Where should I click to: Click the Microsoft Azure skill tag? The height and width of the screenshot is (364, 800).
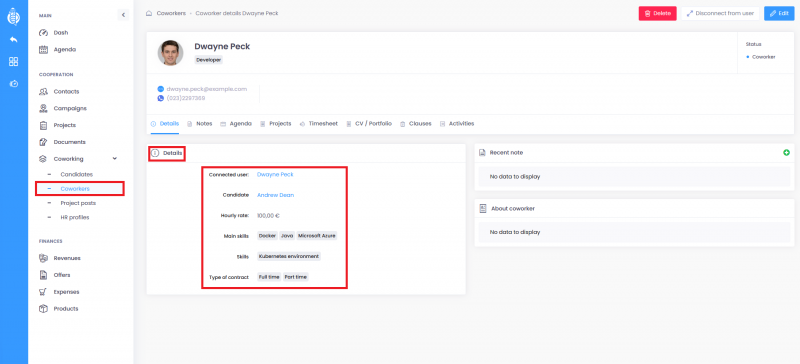click(x=317, y=236)
